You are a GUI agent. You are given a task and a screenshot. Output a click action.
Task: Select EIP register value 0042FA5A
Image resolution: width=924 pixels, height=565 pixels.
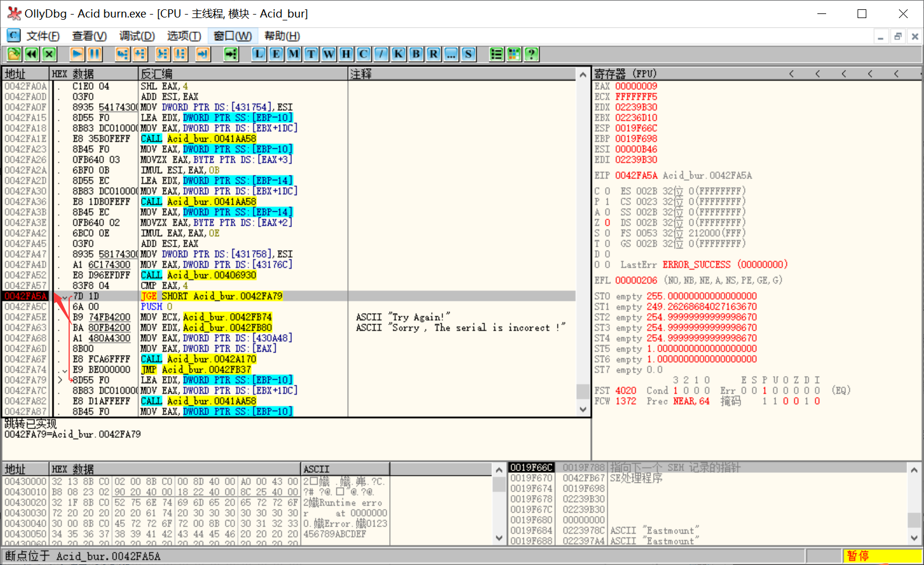coord(636,176)
